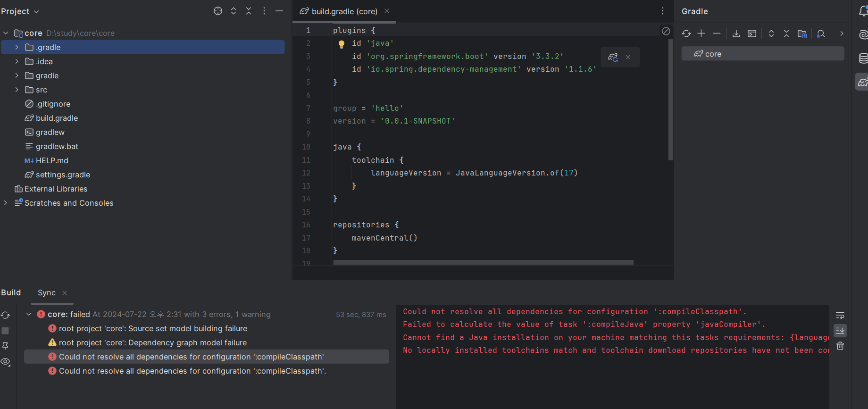Collapse the 'core: failed' build node
The image size is (868, 409).
point(29,314)
